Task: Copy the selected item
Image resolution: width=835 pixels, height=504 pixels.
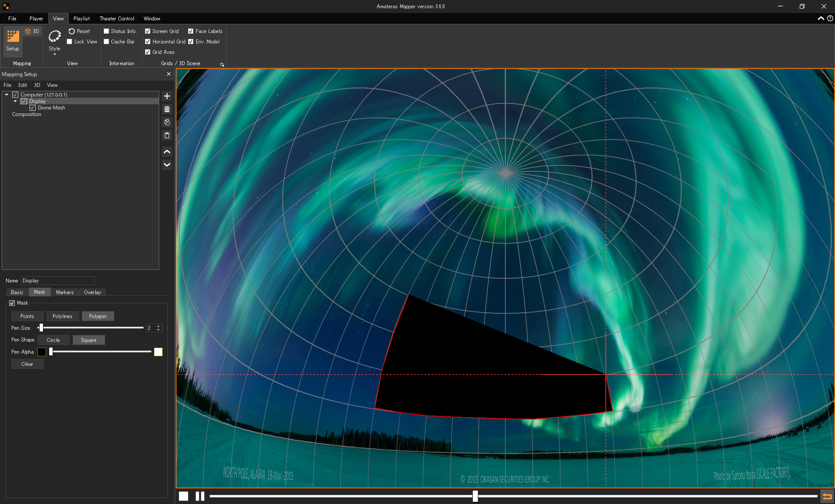Action: click(x=167, y=122)
